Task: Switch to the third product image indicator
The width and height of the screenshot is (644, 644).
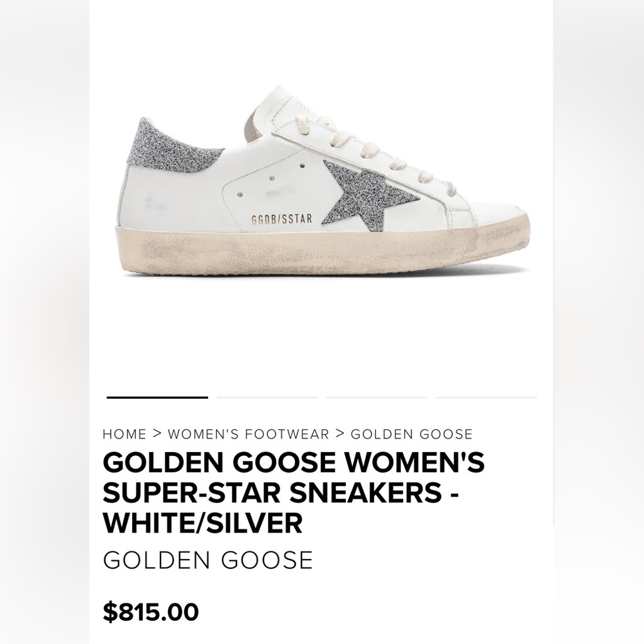Action: point(377,398)
